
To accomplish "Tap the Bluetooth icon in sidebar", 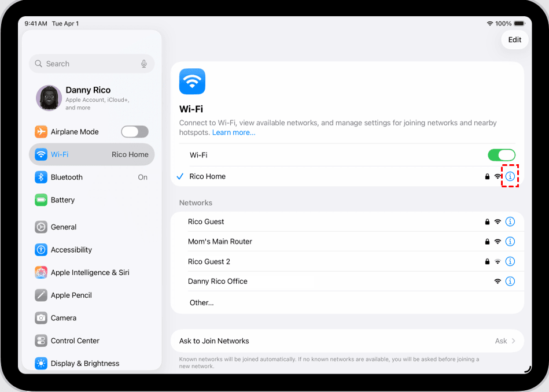I will pos(41,177).
